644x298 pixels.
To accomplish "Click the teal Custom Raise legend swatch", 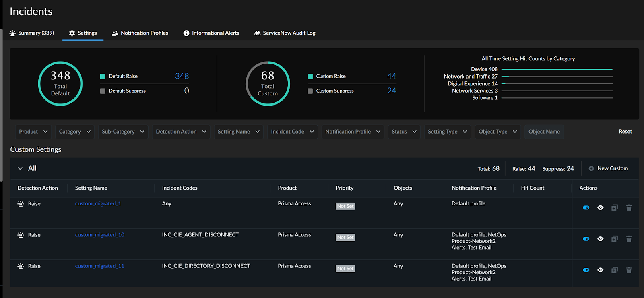I will coord(310,77).
